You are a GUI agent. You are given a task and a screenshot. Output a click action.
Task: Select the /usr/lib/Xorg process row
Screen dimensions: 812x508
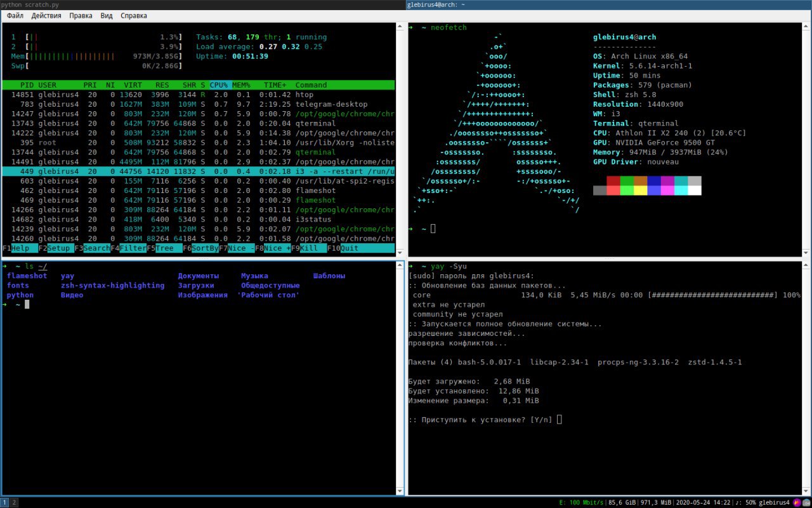tap(199, 143)
